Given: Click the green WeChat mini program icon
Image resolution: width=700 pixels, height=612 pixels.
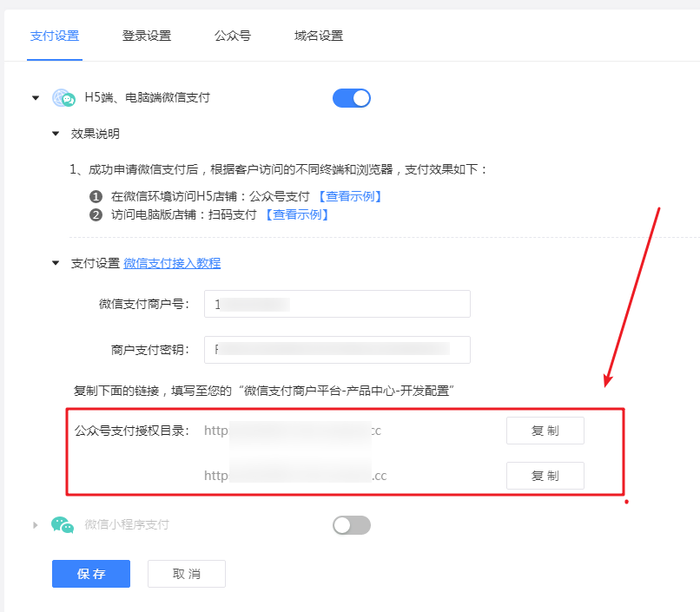Looking at the screenshot, I should (63, 525).
